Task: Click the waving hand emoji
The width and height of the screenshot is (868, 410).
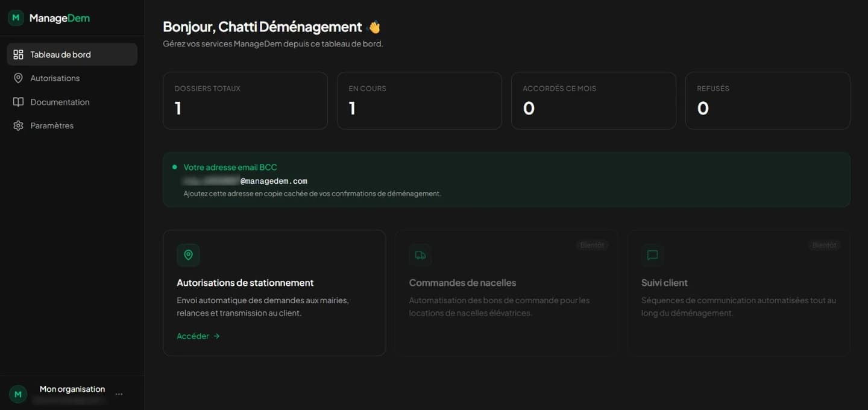Action: click(374, 27)
